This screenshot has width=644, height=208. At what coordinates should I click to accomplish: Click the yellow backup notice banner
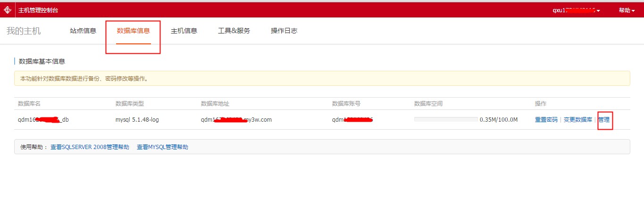[x=322, y=78]
